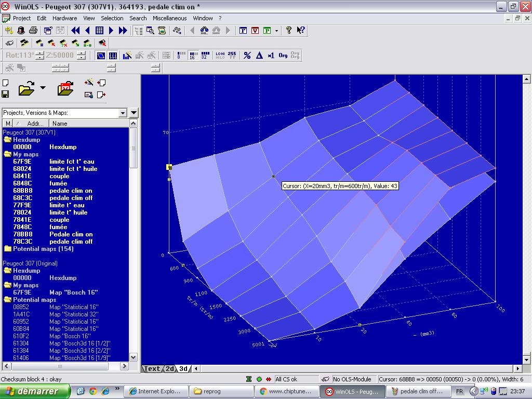Toggle the 8-bit data width button
The height and width of the screenshot is (399, 532).
click(181, 56)
